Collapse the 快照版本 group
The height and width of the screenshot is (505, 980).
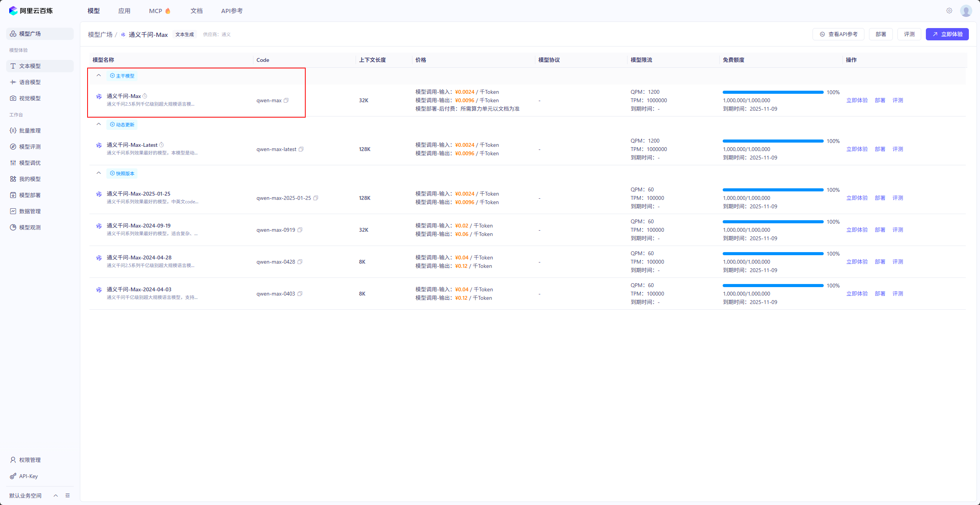point(99,173)
